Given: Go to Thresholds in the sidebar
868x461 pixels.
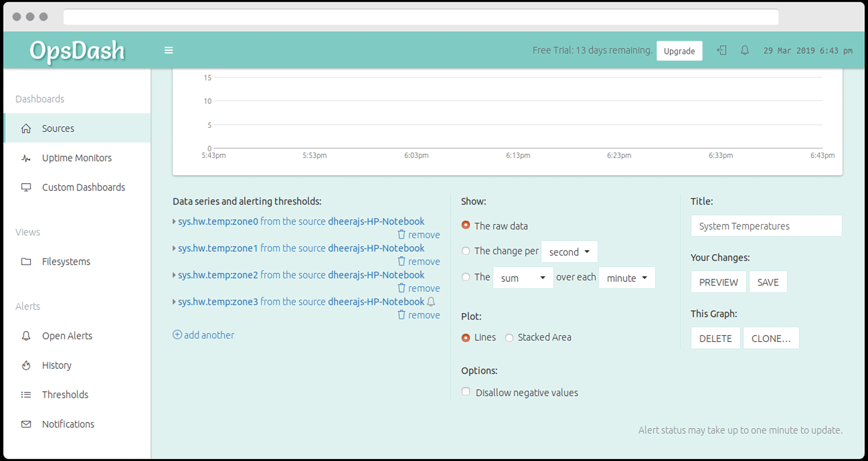Looking at the screenshot, I should pyautogui.click(x=65, y=395).
